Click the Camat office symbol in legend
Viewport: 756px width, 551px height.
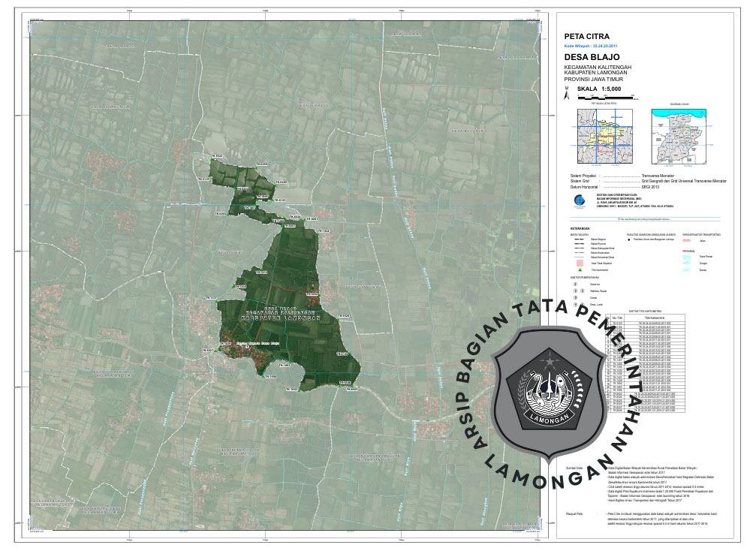point(575,298)
